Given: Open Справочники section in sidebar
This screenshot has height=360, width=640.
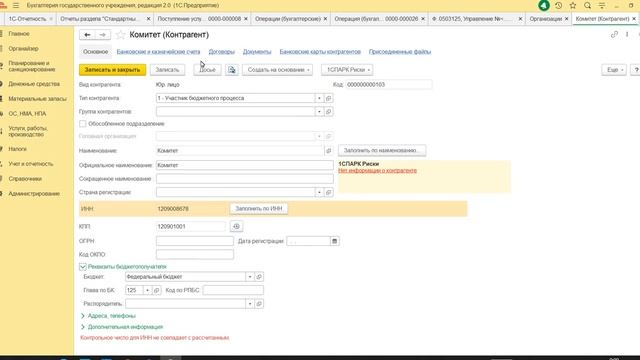Looking at the screenshot, I should (25, 179).
